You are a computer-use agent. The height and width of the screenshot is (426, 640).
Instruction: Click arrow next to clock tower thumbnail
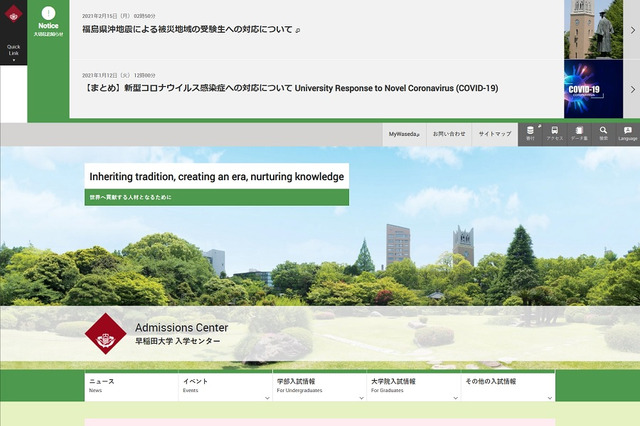pyautogui.click(x=632, y=30)
